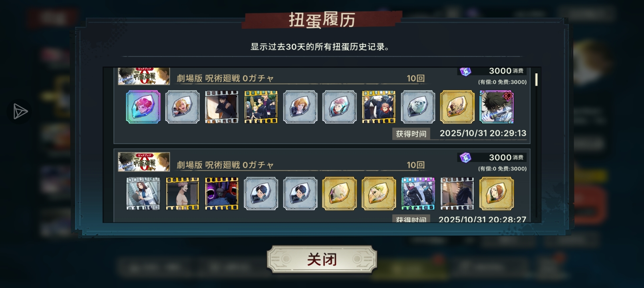Click gem cost icon of first record
This screenshot has width=644, height=288.
pyautogui.click(x=465, y=71)
